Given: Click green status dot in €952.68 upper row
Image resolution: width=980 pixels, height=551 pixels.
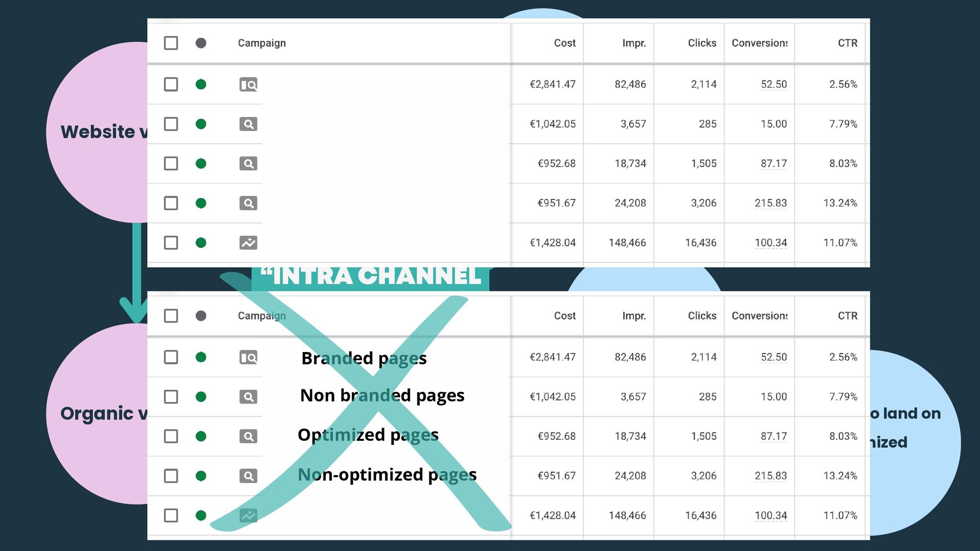Looking at the screenshot, I should (201, 164).
